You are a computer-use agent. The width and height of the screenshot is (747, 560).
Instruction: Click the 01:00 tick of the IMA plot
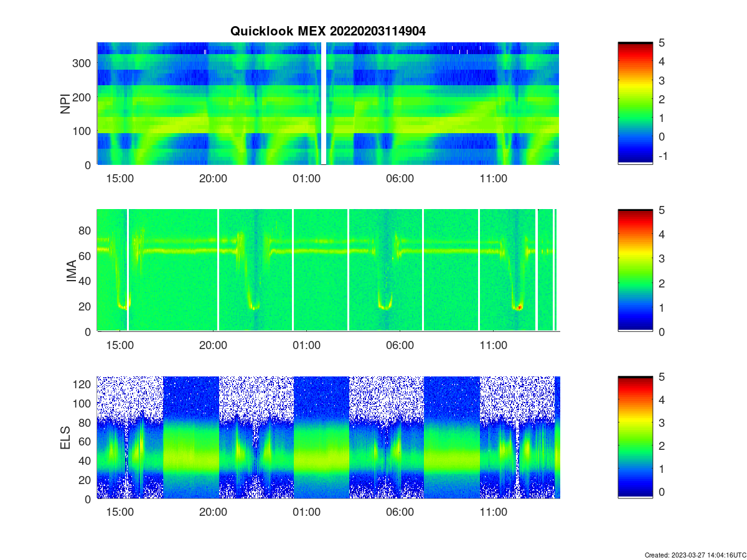tap(306, 345)
